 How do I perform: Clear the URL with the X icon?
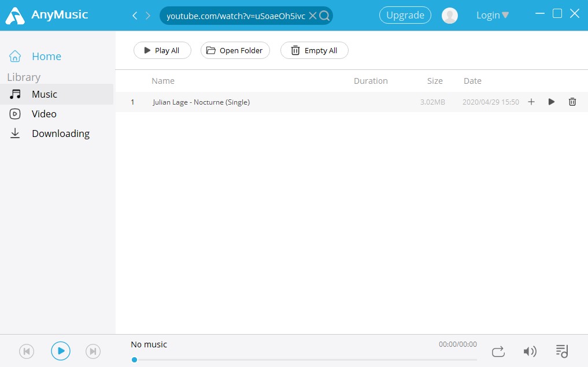pyautogui.click(x=312, y=16)
